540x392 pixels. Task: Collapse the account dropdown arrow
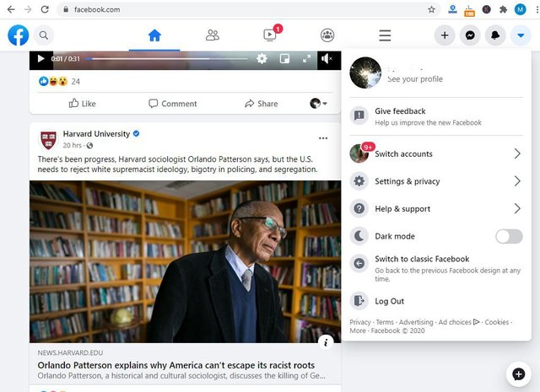(x=521, y=35)
